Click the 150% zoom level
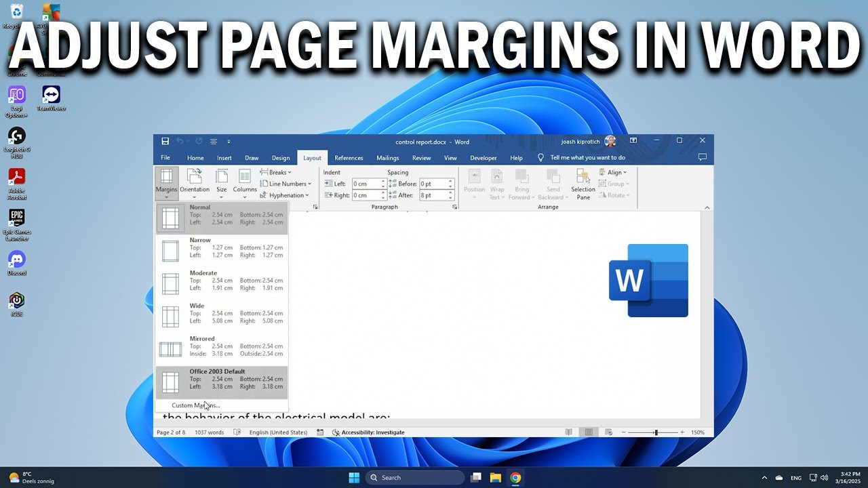This screenshot has height=488, width=868. pos(698,432)
